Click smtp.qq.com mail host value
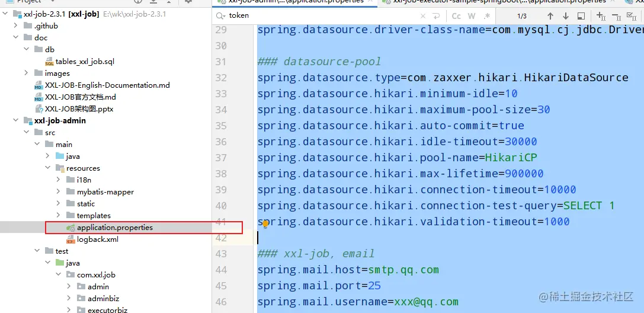This screenshot has width=644, height=313. (x=403, y=270)
